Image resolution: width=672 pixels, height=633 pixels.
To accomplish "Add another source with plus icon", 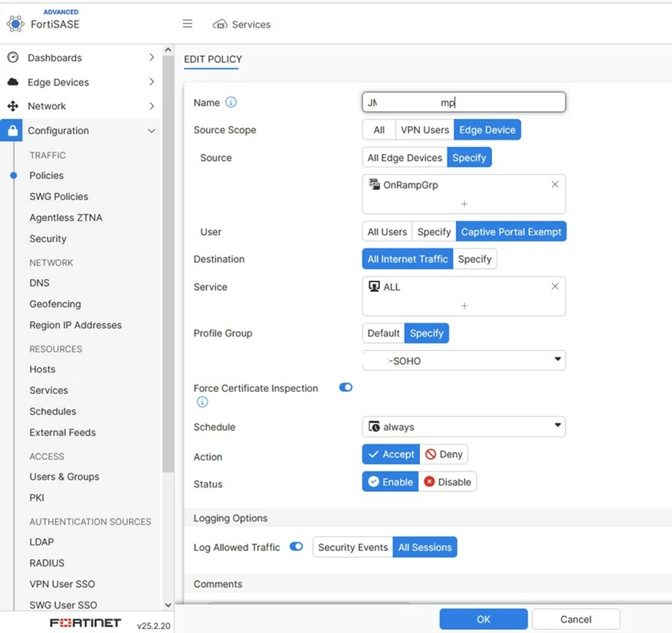I will (x=464, y=204).
